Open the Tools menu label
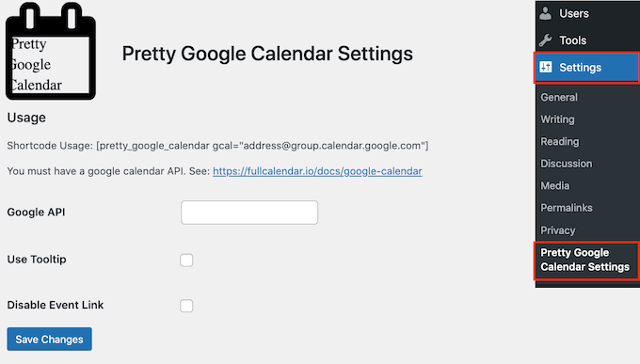This screenshot has height=364, width=640. (572, 40)
